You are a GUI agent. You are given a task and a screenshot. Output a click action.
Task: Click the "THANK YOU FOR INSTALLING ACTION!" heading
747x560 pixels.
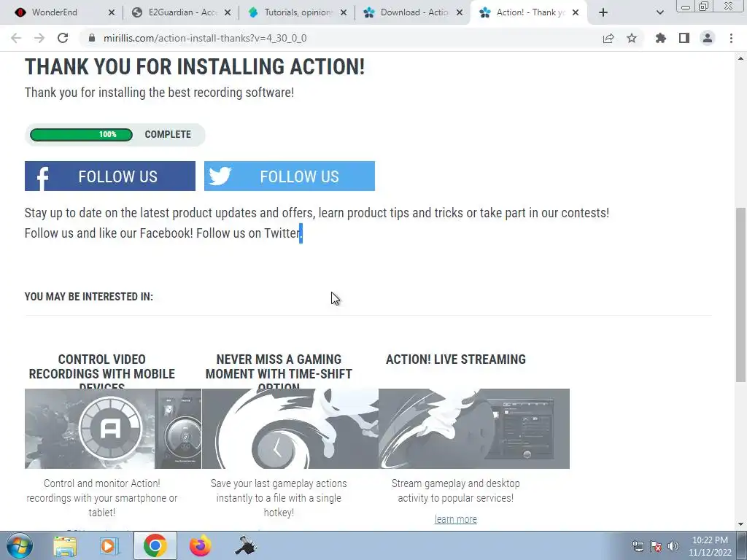[194, 66]
